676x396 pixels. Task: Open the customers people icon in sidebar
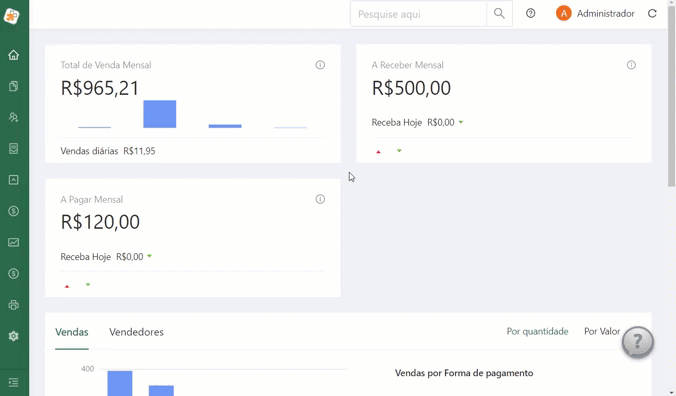click(13, 117)
